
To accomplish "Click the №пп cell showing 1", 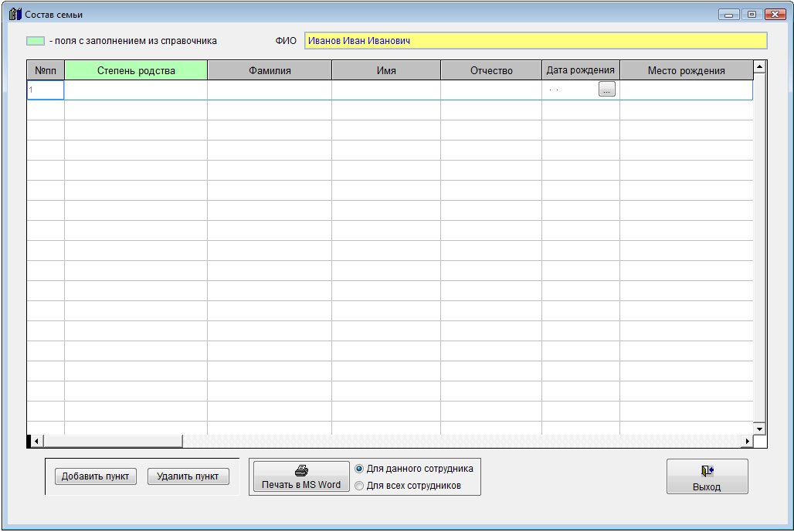I will click(x=46, y=90).
